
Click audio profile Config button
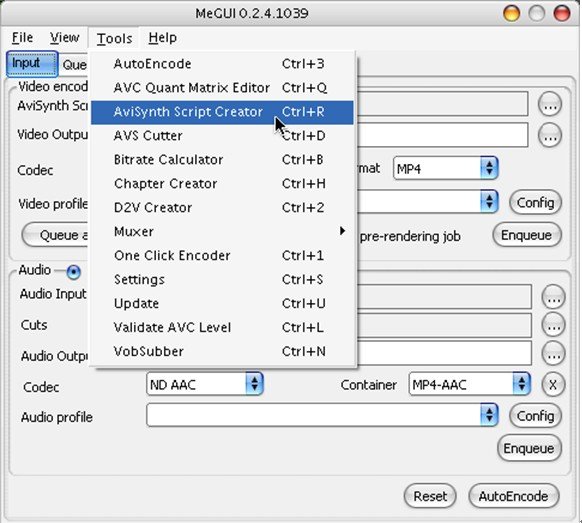click(535, 416)
